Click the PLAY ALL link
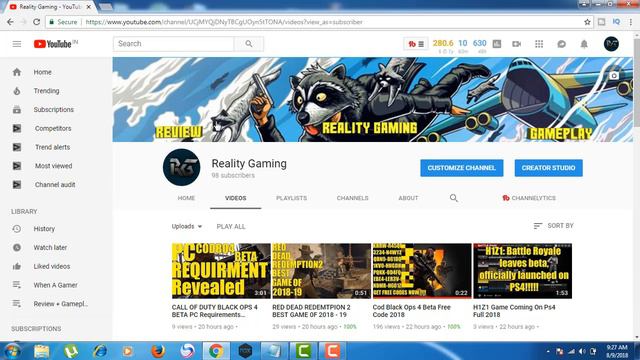The image size is (640, 360). point(231,227)
